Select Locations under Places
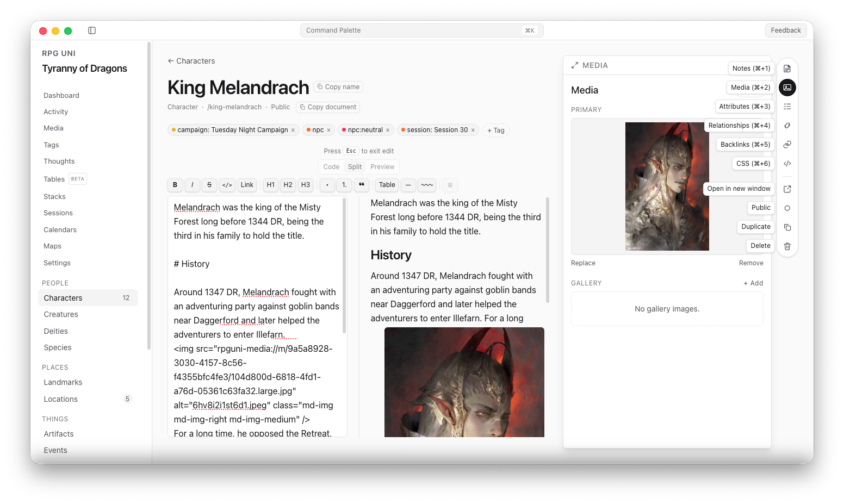Viewport: 844px width, 504px height. point(87,399)
